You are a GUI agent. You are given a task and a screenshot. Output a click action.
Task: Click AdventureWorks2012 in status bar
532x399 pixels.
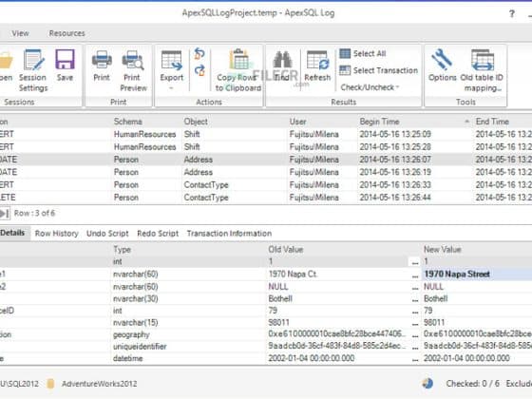pos(99,384)
